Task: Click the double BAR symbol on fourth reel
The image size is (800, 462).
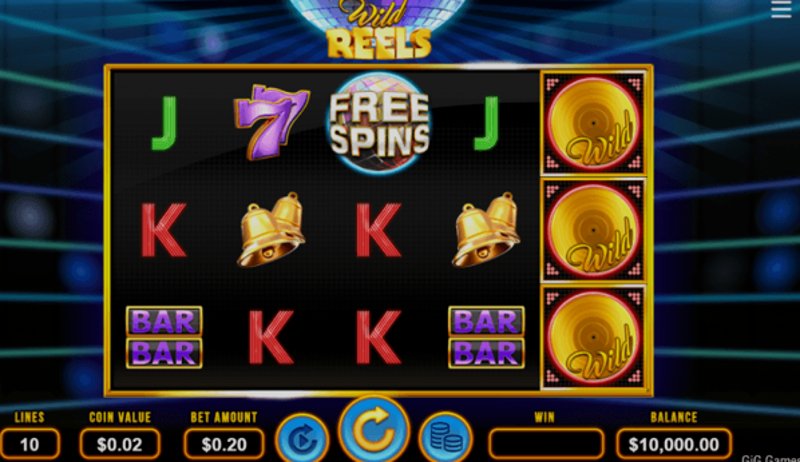Action: click(486, 337)
